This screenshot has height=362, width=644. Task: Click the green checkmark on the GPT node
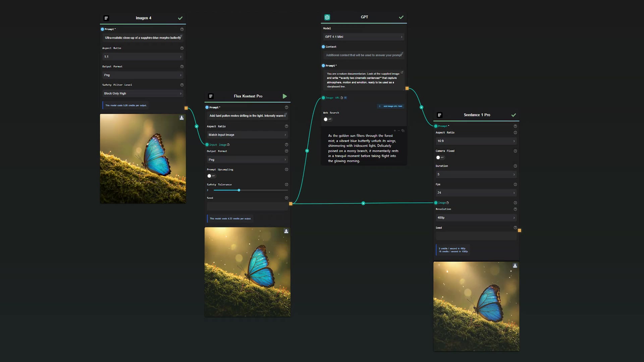401,17
